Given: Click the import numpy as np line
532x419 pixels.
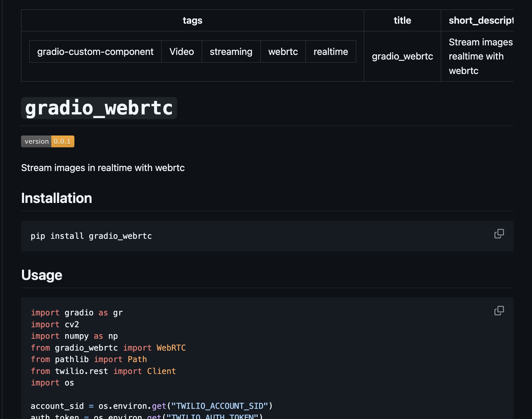Looking at the screenshot, I should click(74, 336).
